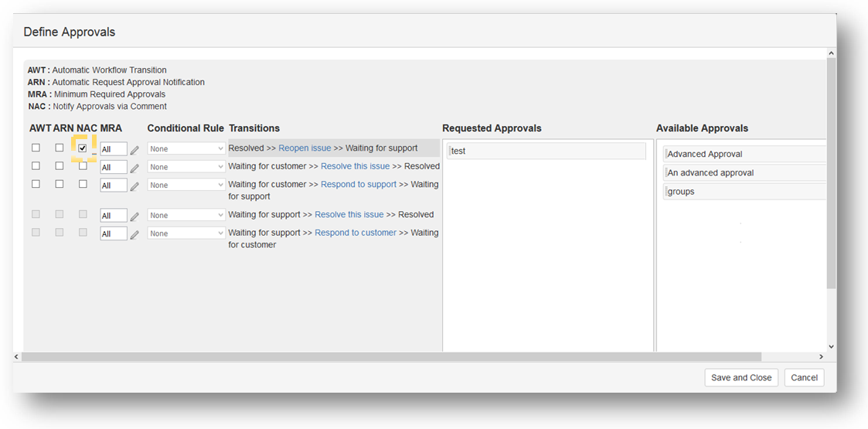Uncheck NAC checkbox for Reopen issue transition

(x=83, y=148)
